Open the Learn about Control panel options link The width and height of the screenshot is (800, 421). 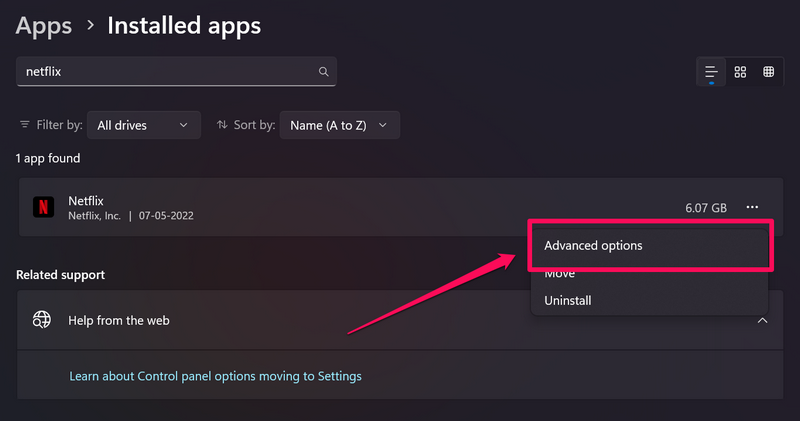pyautogui.click(x=215, y=376)
